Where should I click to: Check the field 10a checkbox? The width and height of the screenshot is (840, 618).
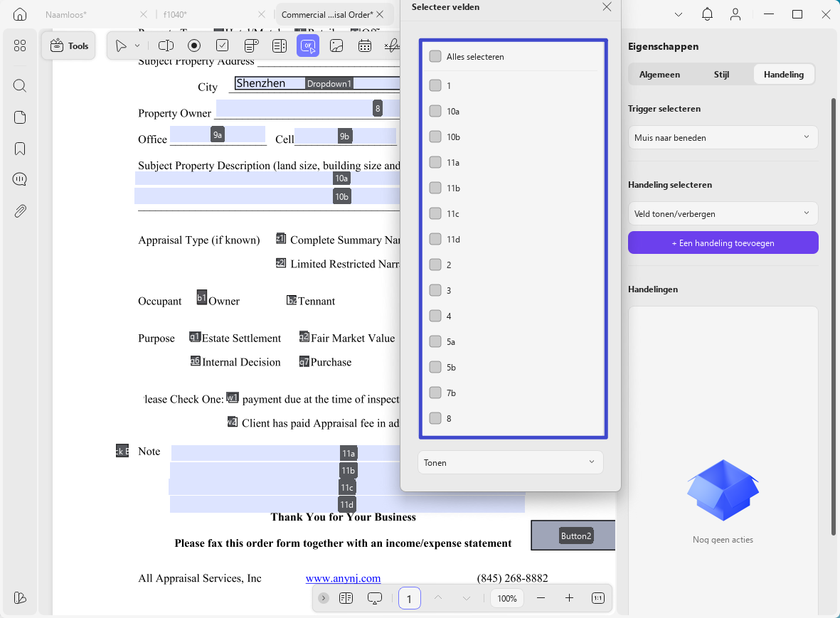coord(435,111)
